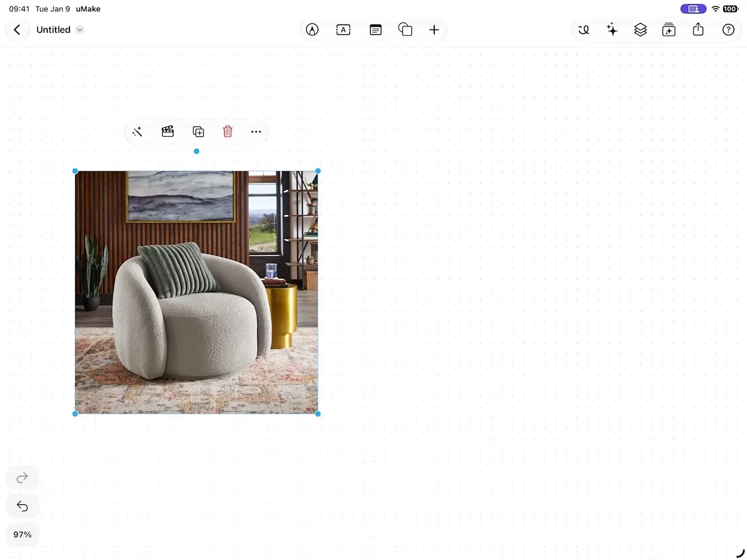This screenshot has width=747, height=560.
Task: Select the note card tool
Action: (x=376, y=30)
